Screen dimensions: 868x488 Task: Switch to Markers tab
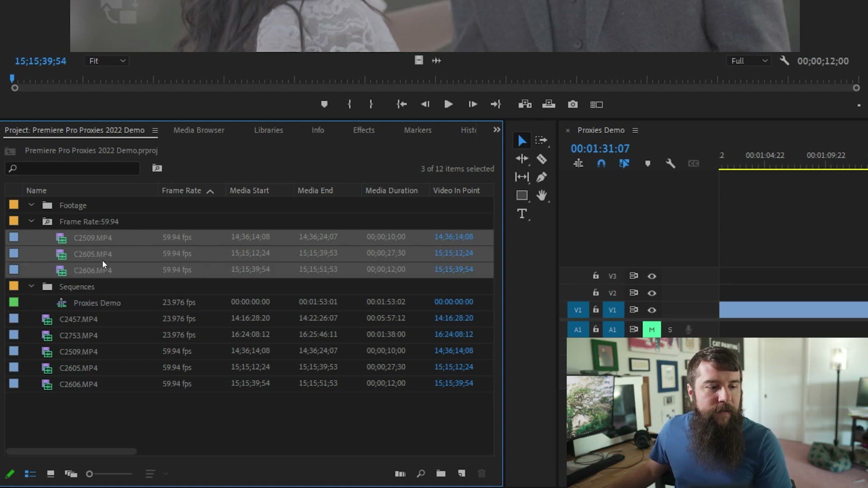(418, 130)
